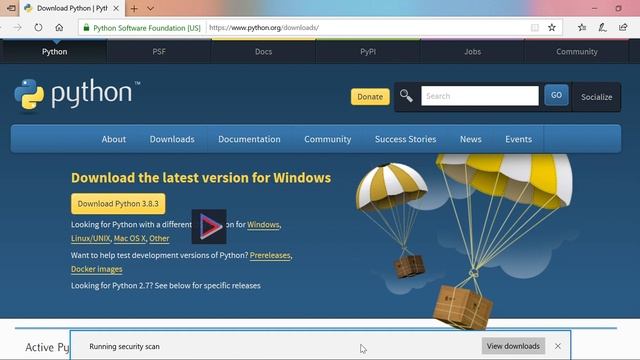Open the PSF site tab

click(159, 51)
